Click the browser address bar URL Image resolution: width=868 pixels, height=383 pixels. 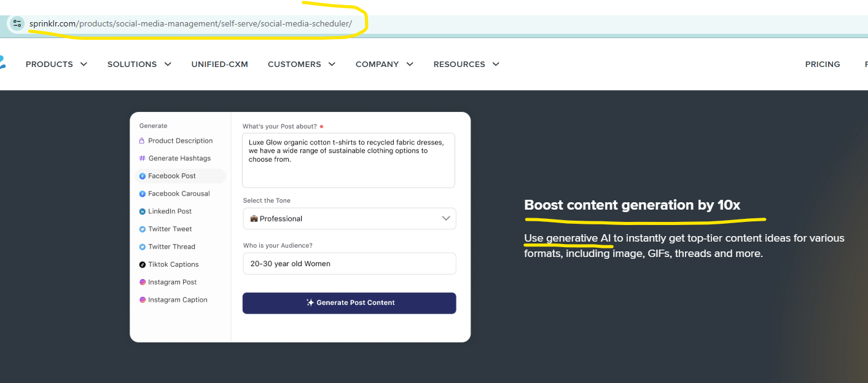tap(190, 24)
